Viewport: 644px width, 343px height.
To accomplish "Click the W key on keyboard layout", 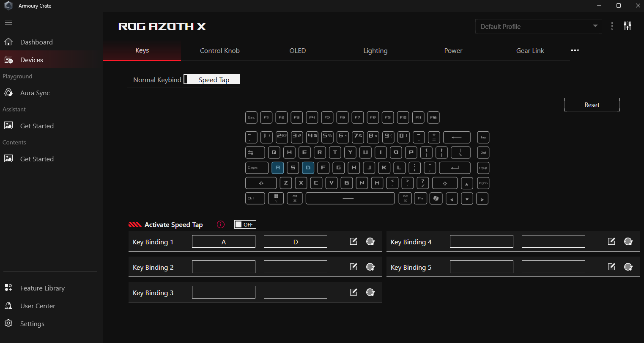I will point(289,152).
